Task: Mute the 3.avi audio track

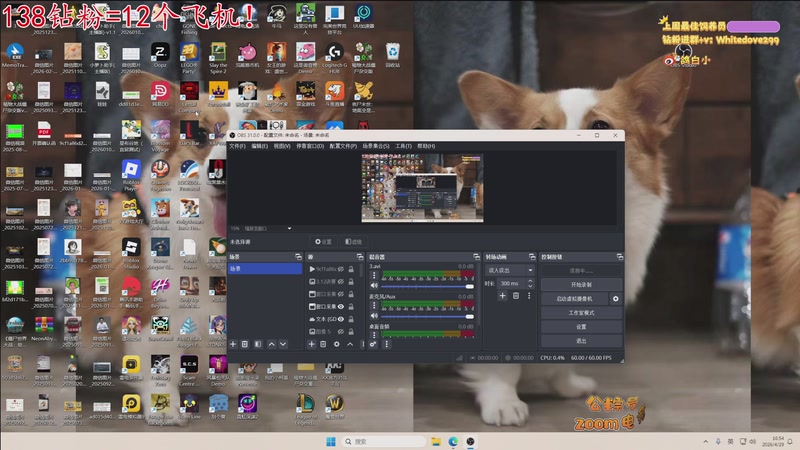Action: pyautogui.click(x=374, y=286)
